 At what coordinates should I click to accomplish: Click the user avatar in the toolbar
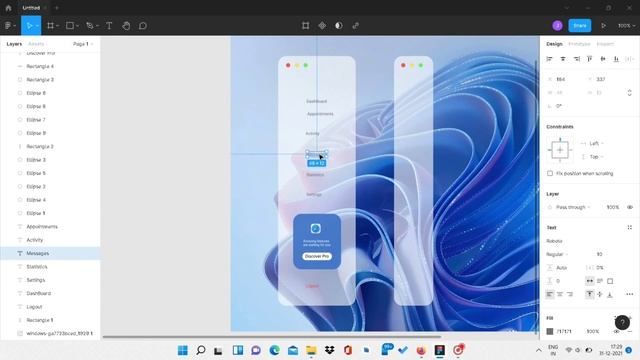pyautogui.click(x=557, y=26)
